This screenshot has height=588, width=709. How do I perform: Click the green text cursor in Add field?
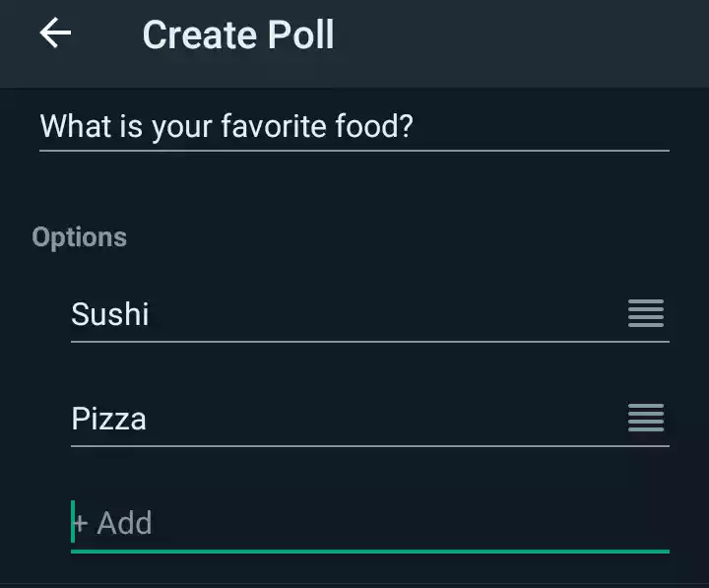tap(73, 522)
